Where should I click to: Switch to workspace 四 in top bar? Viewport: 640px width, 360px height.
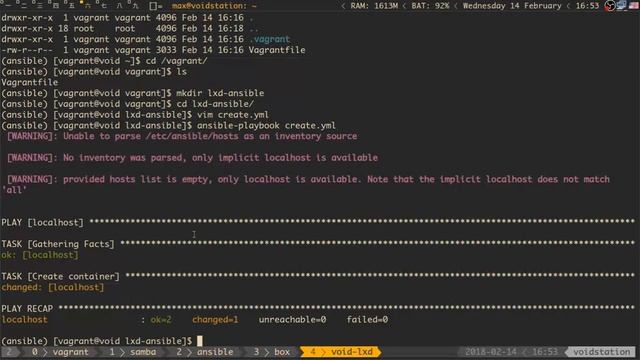[56, 6]
